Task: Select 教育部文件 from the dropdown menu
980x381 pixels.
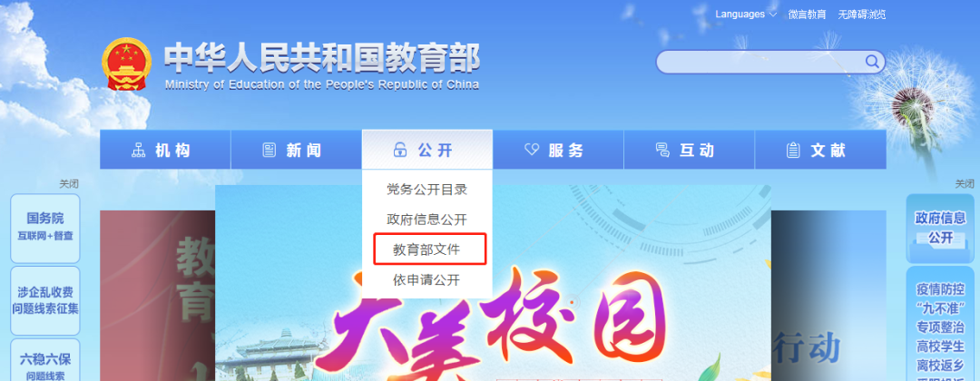Action: tap(429, 249)
